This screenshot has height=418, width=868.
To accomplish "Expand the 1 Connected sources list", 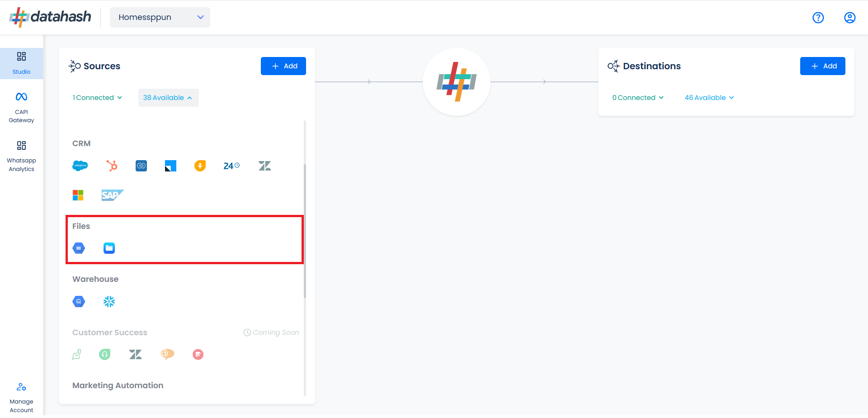I will coord(97,98).
